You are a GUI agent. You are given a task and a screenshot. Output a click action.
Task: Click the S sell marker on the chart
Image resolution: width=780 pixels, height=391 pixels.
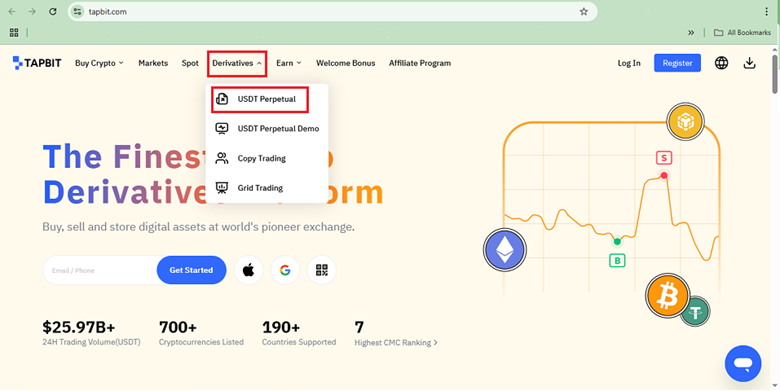tap(664, 158)
